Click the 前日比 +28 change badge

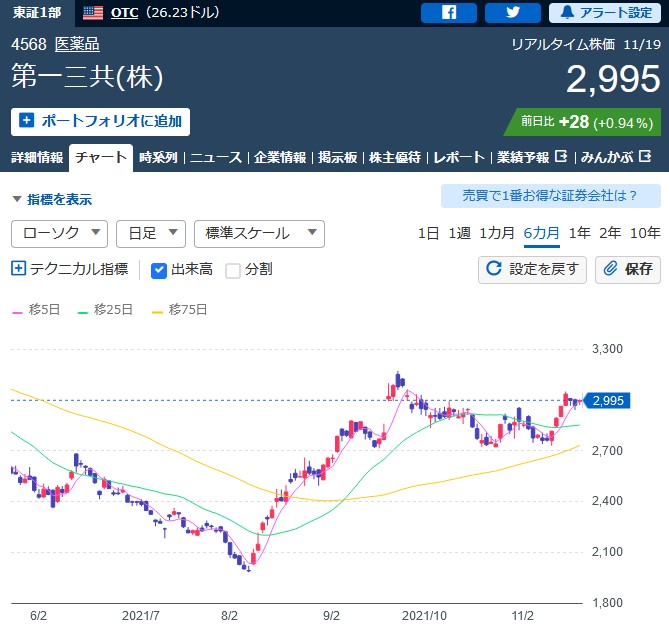pyautogui.click(x=582, y=122)
